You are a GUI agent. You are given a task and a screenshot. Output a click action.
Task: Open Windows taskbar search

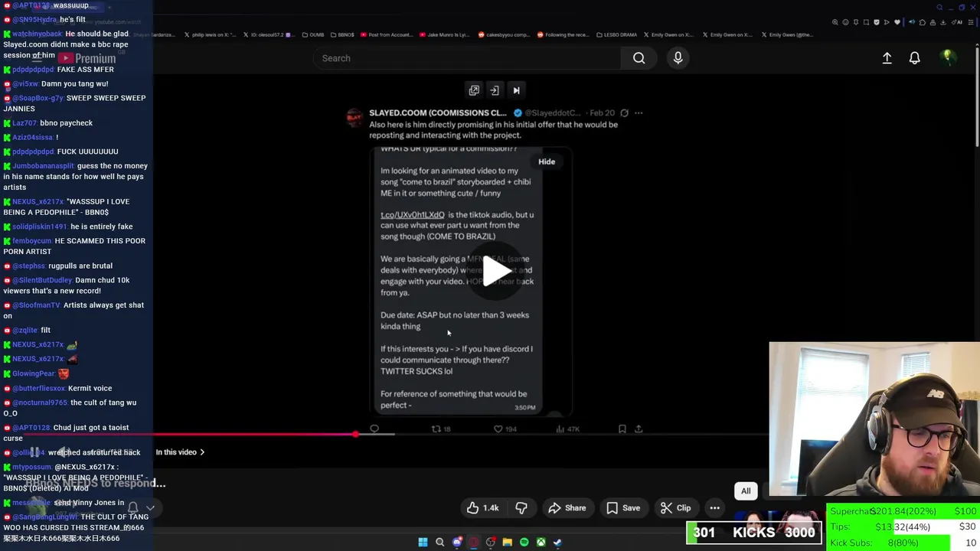(439, 542)
